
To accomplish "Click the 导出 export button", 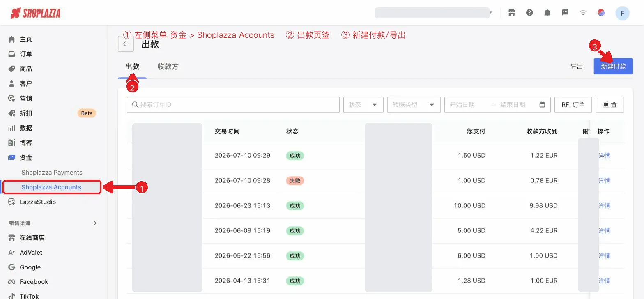I will click(577, 67).
